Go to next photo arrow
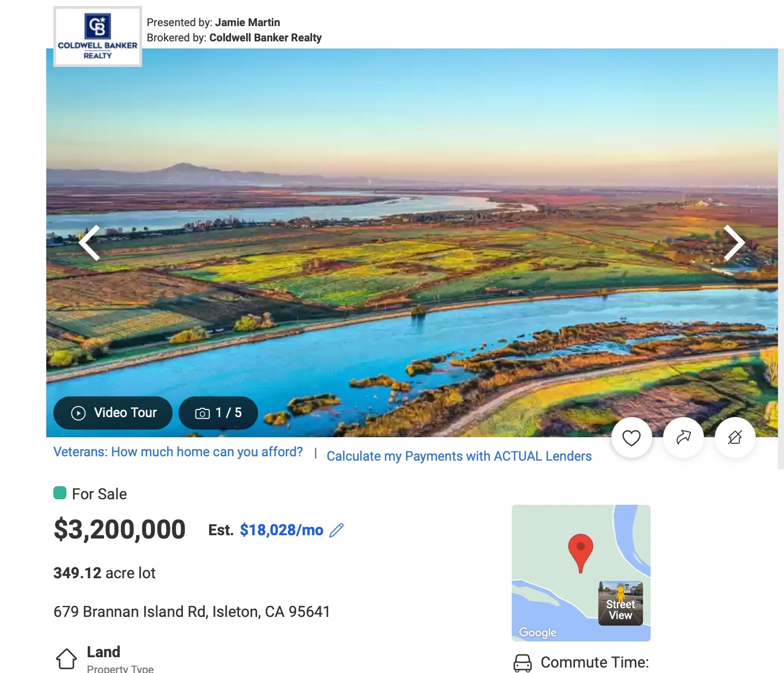This screenshot has height=673, width=784. pyautogui.click(x=734, y=243)
